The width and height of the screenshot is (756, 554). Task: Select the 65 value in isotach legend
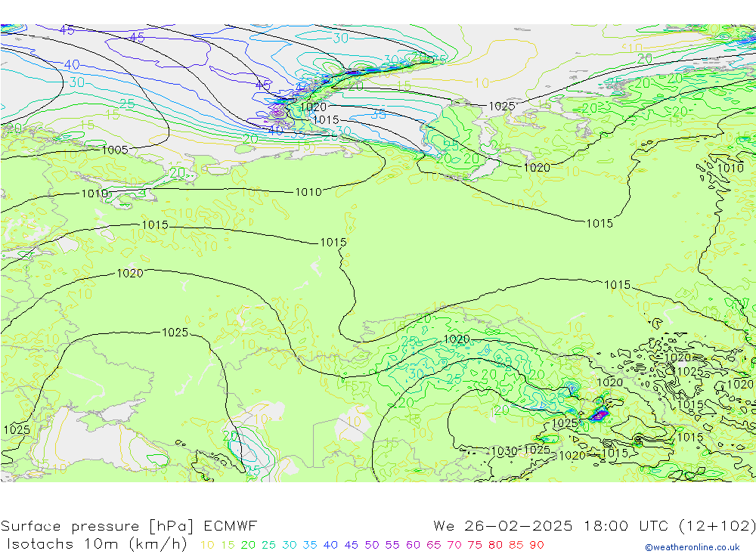click(x=433, y=545)
